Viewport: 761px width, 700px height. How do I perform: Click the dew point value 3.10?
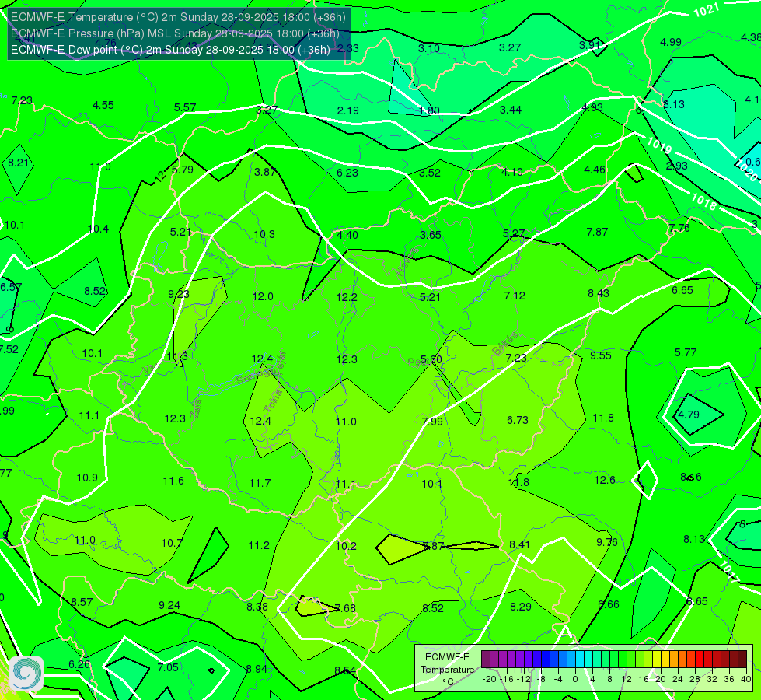click(x=429, y=48)
